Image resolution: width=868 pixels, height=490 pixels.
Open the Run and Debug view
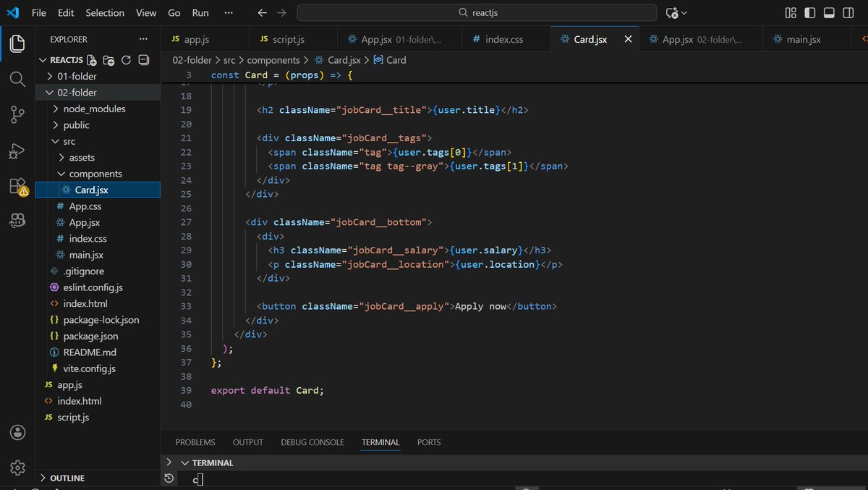tap(17, 151)
